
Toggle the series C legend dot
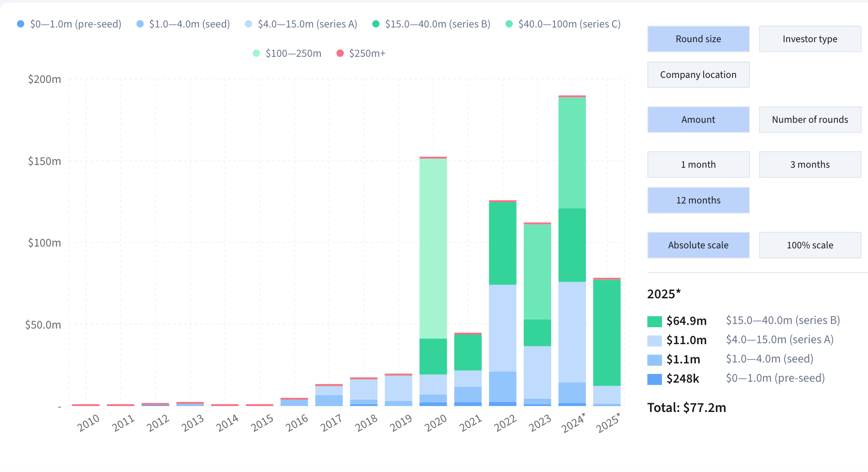coord(509,24)
